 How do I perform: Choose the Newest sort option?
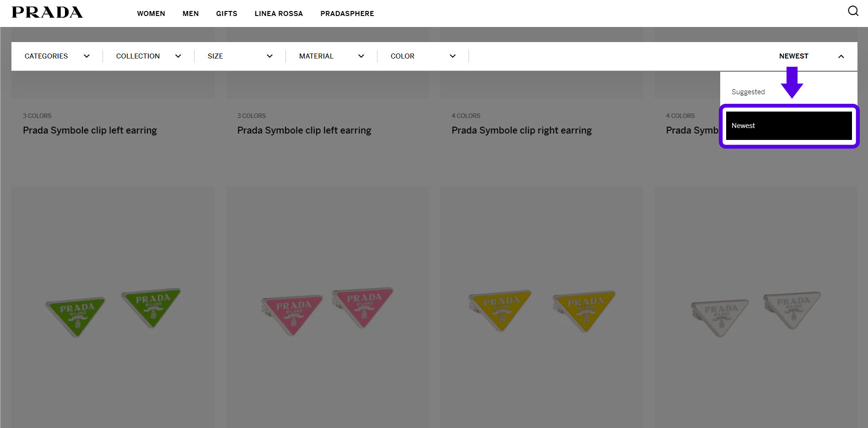pyautogui.click(x=788, y=126)
